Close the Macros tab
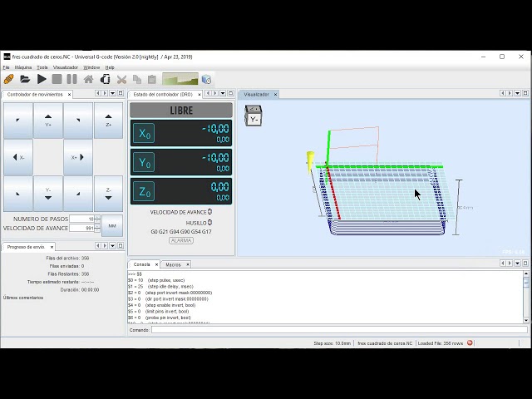The height and width of the screenshot is (399, 532). coord(188,264)
